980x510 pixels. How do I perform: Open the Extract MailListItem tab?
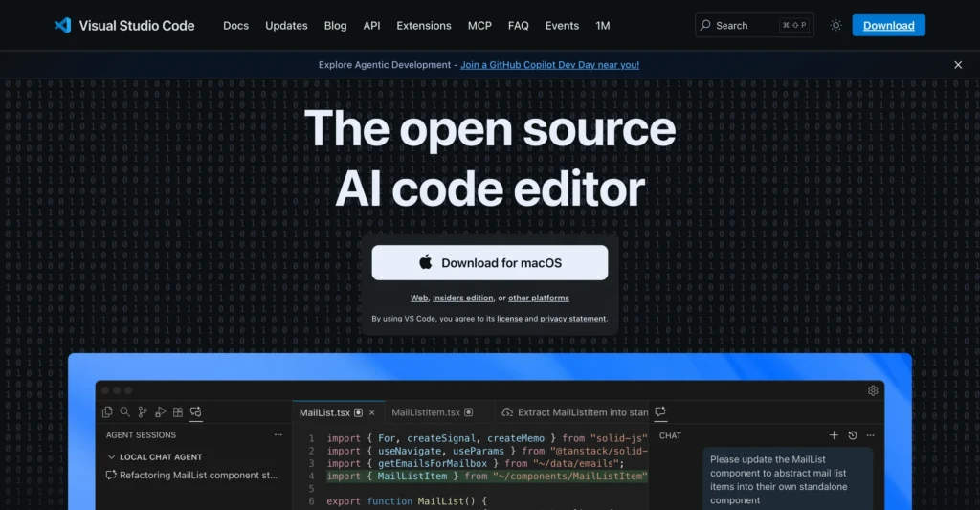(575, 412)
